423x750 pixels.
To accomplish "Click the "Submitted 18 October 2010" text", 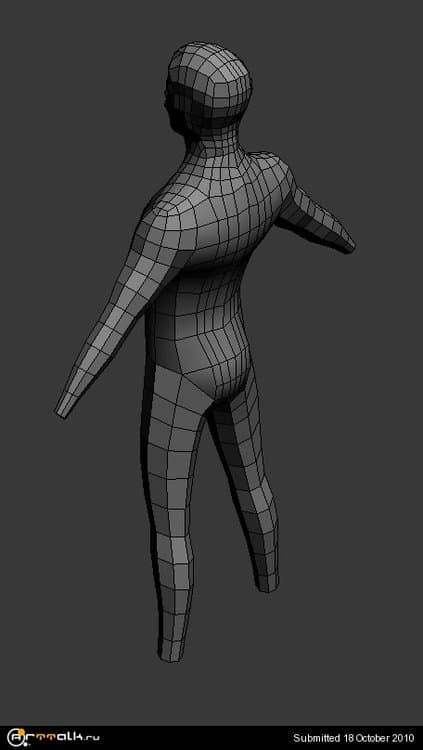I will [x=354, y=738].
